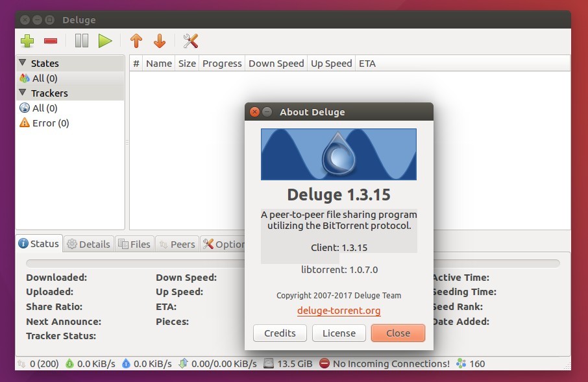Click the connections count 0 (200) in status bar
This screenshot has height=382, width=588.
pyautogui.click(x=39, y=364)
